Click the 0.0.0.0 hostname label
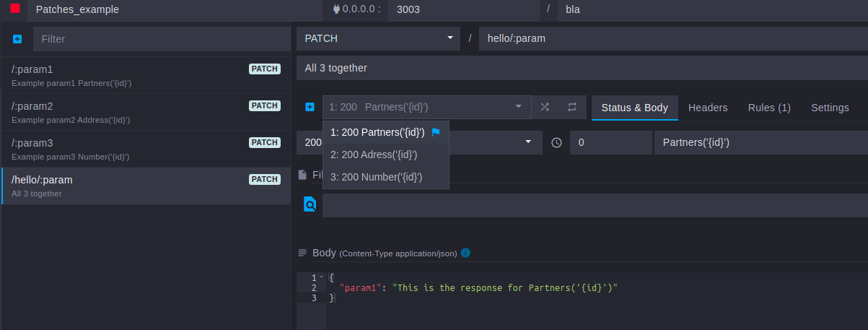The height and width of the screenshot is (330, 868). click(356, 10)
